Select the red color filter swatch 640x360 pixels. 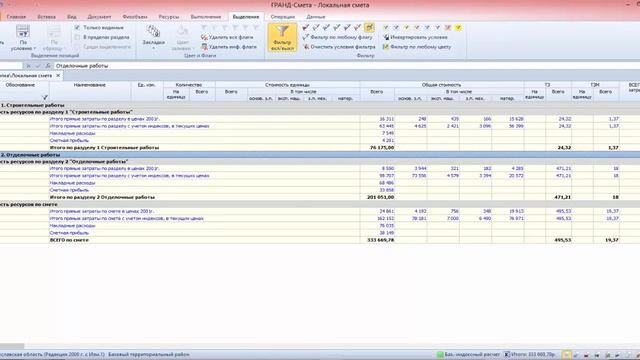(x=448, y=27)
